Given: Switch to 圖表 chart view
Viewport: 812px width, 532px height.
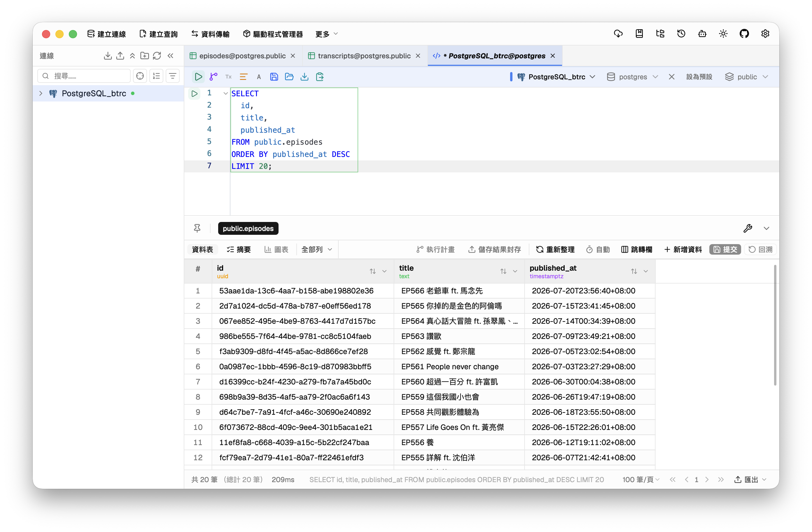Looking at the screenshot, I should coord(276,249).
